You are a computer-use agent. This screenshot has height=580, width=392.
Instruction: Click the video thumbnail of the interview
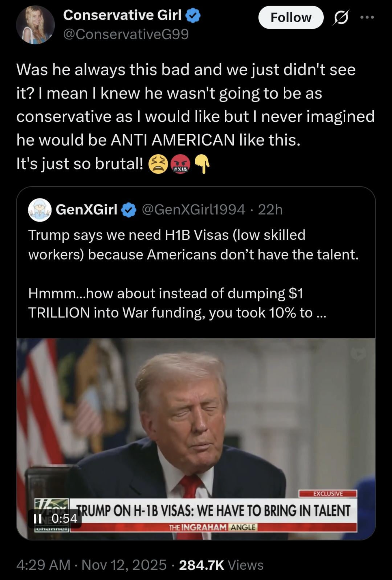pos(196,425)
